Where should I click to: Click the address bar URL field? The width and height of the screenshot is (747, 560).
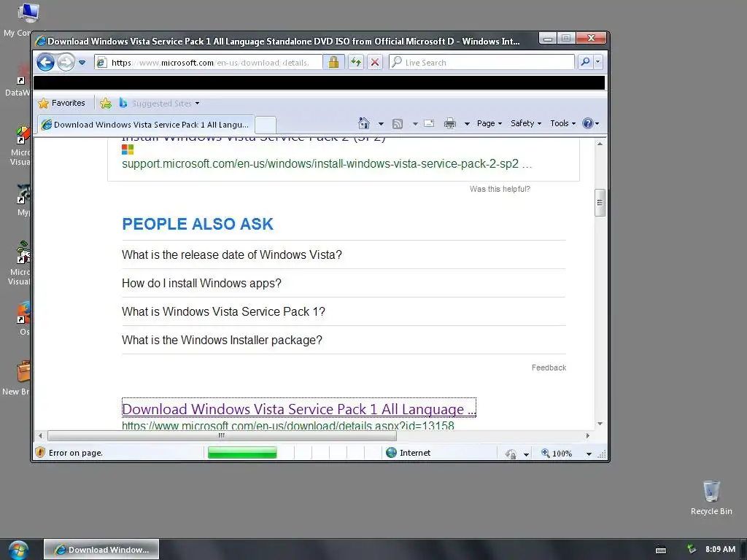tap(208, 63)
